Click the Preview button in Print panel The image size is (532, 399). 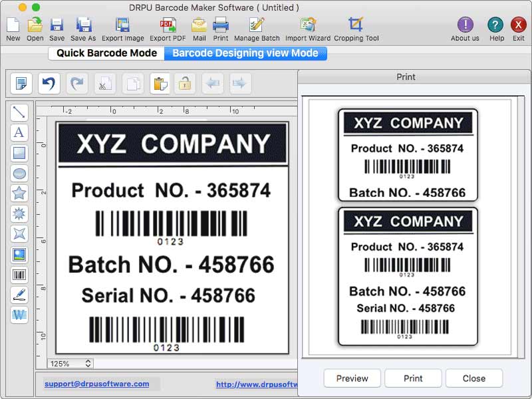352,378
